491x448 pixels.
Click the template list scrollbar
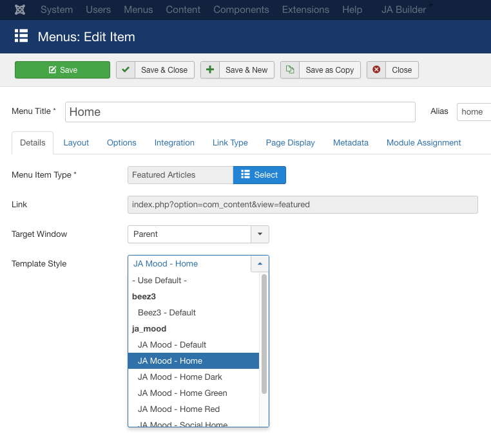[x=264, y=335]
